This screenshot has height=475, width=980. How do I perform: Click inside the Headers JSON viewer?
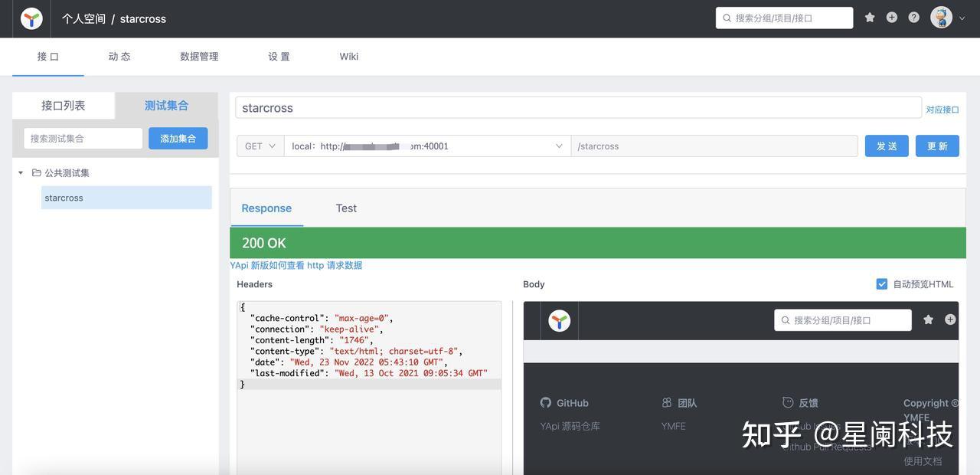pos(369,388)
